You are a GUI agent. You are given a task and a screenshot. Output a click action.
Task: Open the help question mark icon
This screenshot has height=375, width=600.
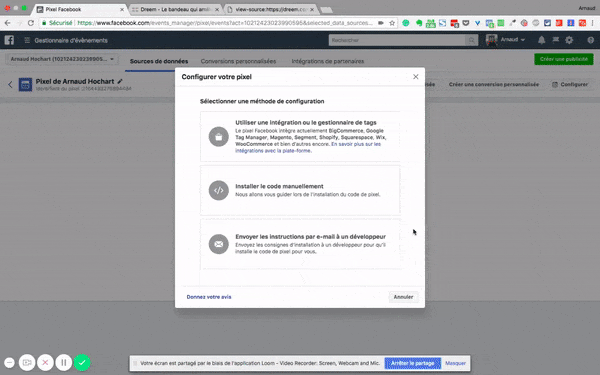point(590,40)
